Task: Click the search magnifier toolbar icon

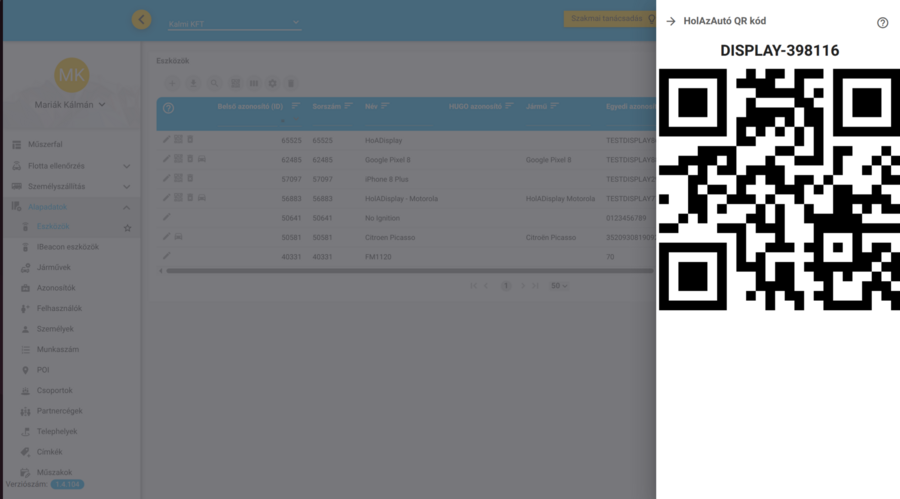Action: [214, 83]
